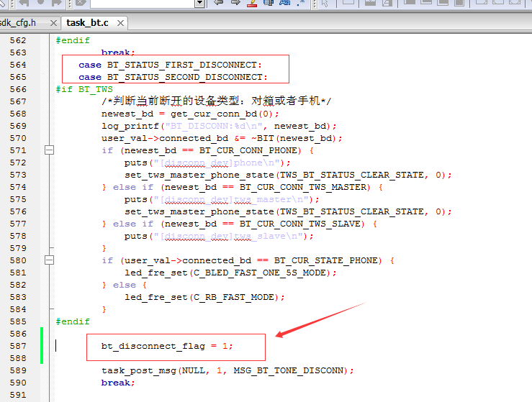Switch to the sdk_cfg.h tab
The width and height of the screenshot is (532, 402).
click(x=18, y=23)
